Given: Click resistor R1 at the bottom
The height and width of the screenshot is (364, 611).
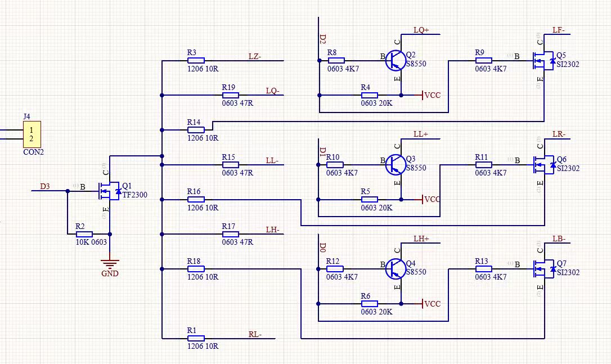Looking at the screenshot, I should point(195,339).
